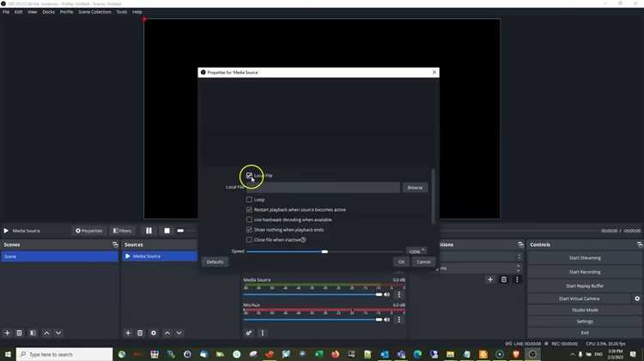
Task: Move scene down with the down arrow
Action: (x=58, y=333)
